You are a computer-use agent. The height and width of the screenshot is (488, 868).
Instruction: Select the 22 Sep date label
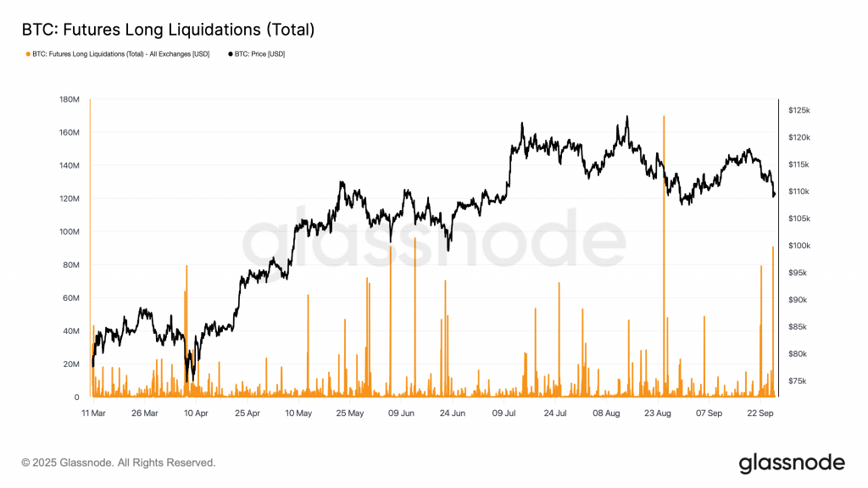[760, 413]
